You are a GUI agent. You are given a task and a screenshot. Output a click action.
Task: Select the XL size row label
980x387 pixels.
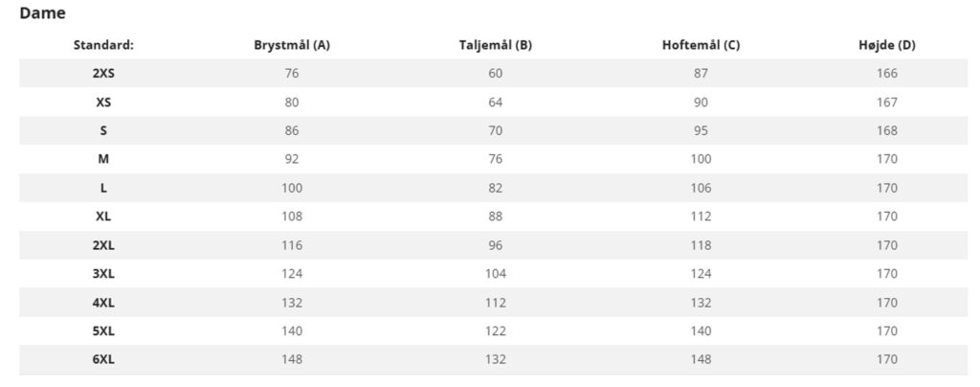[103, 216]
